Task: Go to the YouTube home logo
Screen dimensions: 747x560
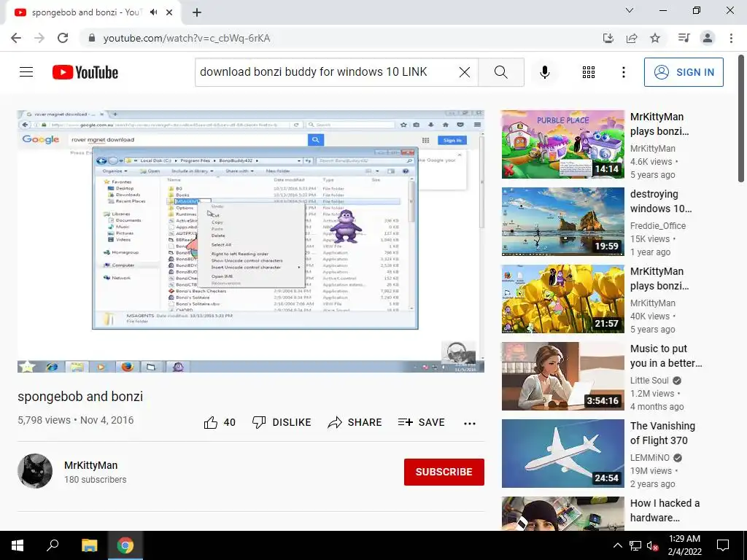Action: click(x=85, y=72)
